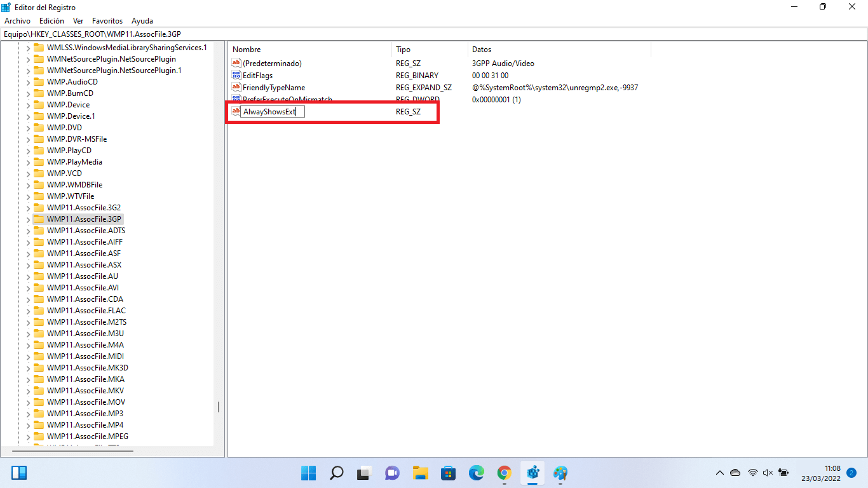This screenshot has height=488, width=868.
Task: Select the WMP.WTVFile folder icon
Action: [39, 196]
